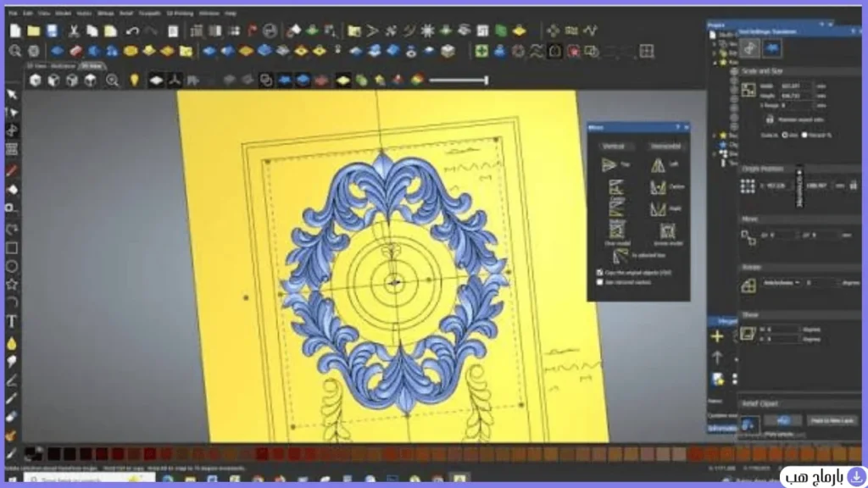The width and height of the screenshot is (868, 488).
Task: Click the slider in the 3D view toolbar
Action: pyautogui.click(x=459, y=80)
